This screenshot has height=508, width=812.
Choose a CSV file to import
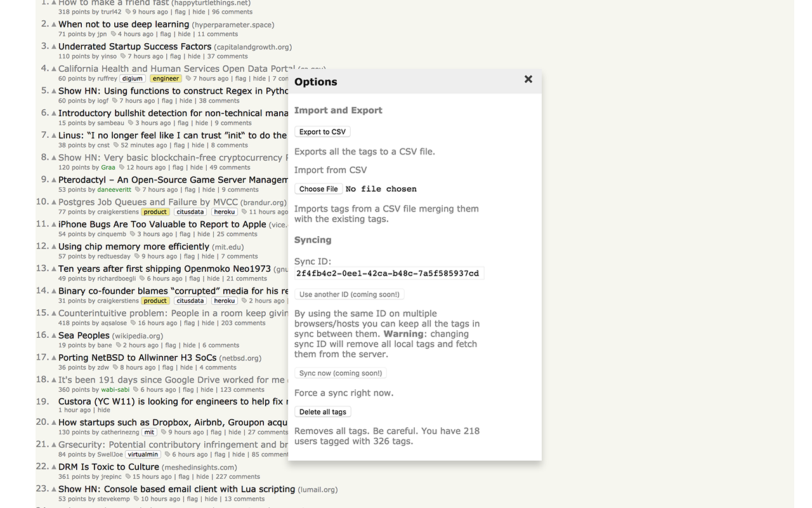[x=318, y=189]
